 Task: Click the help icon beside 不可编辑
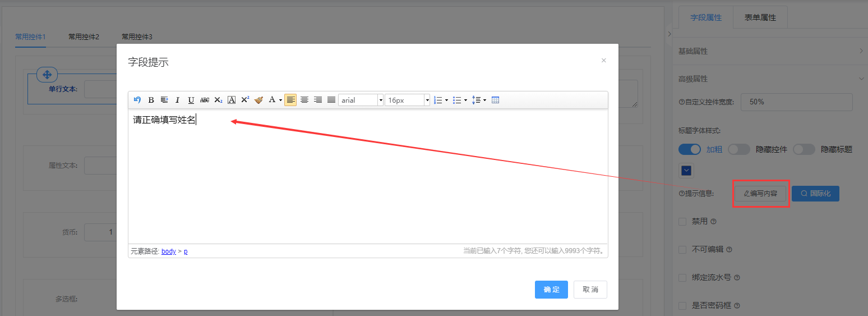[x=729, y=250]
